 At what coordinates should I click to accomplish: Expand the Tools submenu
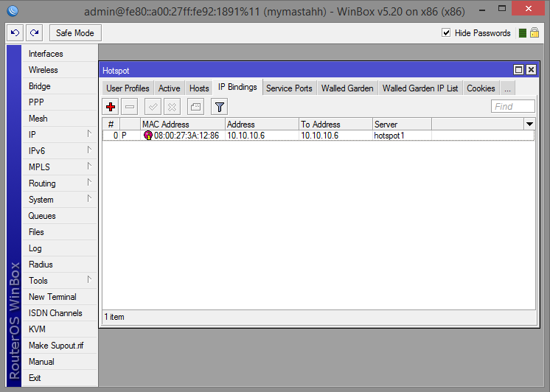tap(89, 279)
